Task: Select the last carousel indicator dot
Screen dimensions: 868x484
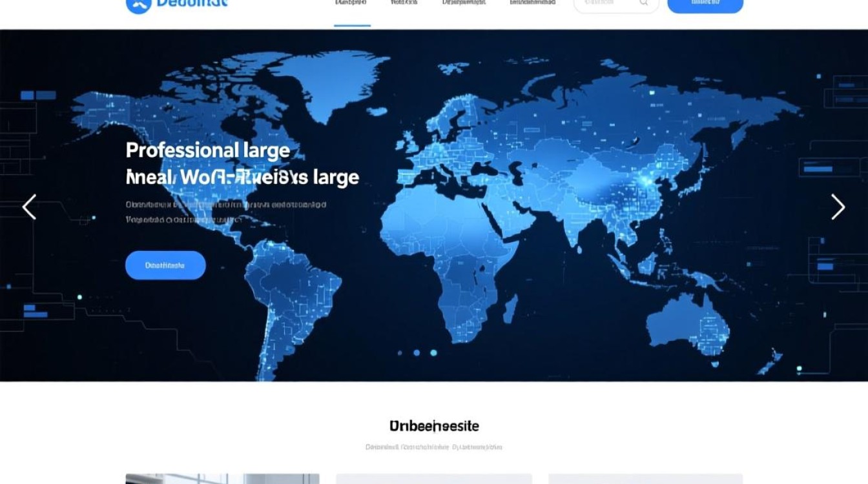Action: (x=433, y=353)
